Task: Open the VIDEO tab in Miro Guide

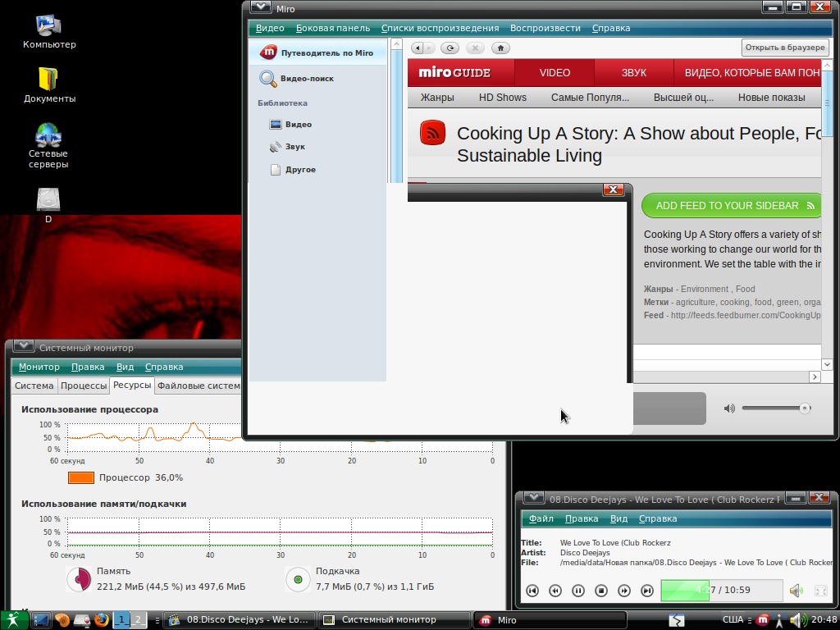Action: 555,73
